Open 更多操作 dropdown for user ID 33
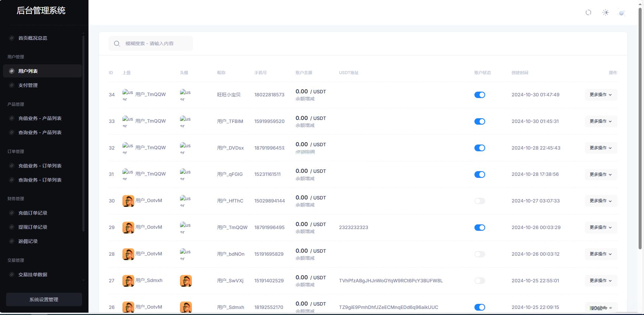The width and height of the screenshot is (644, 315). point(601,121)
